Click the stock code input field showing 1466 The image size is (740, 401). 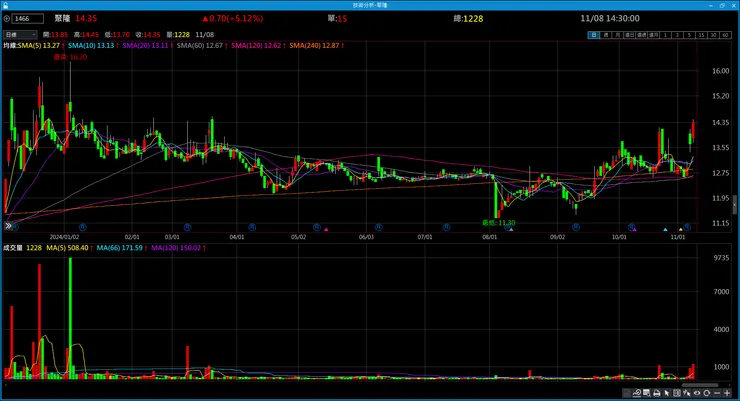pyautogui.click(x=27, y=18)
